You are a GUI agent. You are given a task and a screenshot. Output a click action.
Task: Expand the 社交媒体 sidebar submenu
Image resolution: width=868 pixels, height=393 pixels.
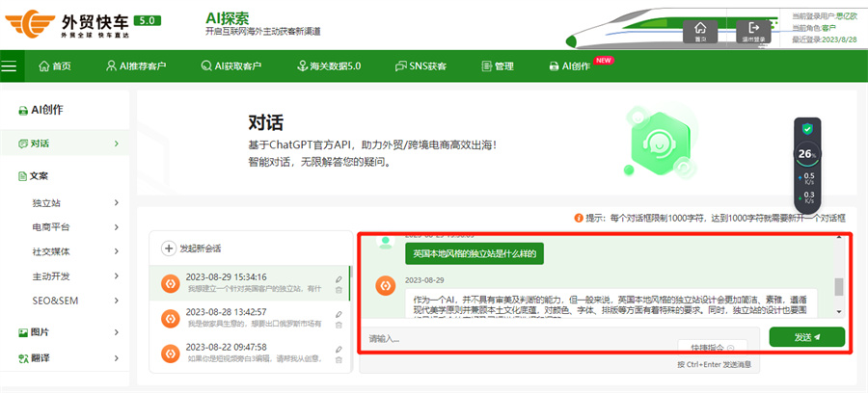click(116, 251)
